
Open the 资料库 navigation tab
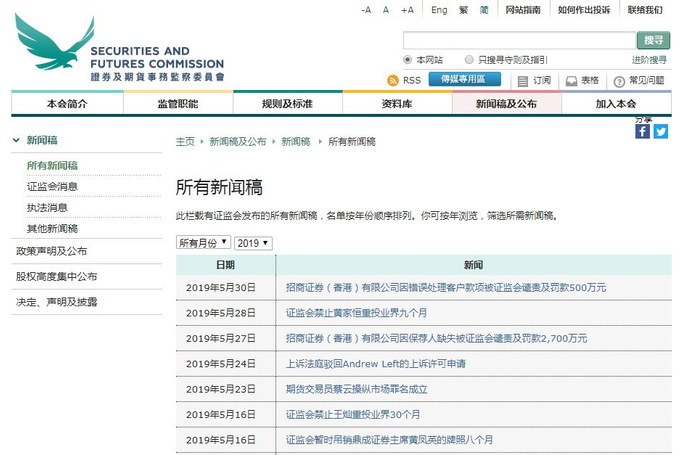coord(397,103)
